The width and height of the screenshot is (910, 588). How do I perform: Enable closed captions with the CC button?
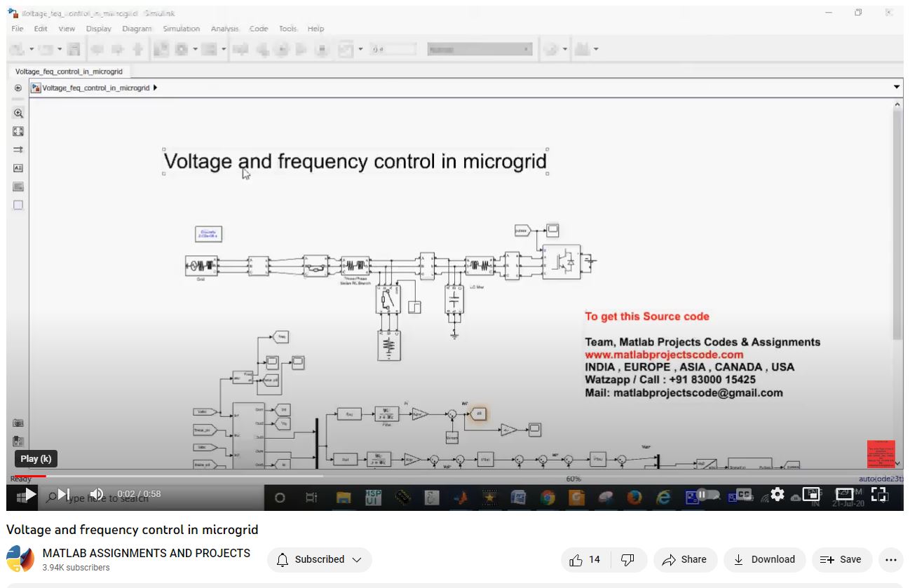pos(742,494)
